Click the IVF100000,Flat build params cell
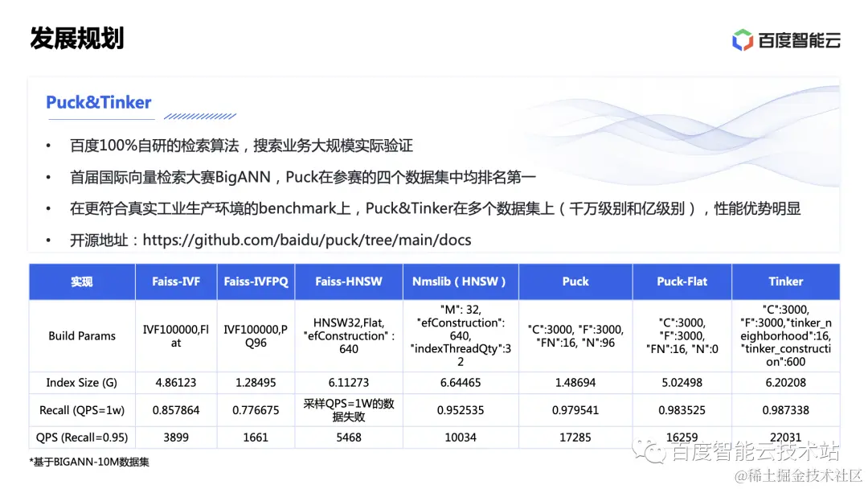This screenshot has width=868, height=489. [176, 336]
